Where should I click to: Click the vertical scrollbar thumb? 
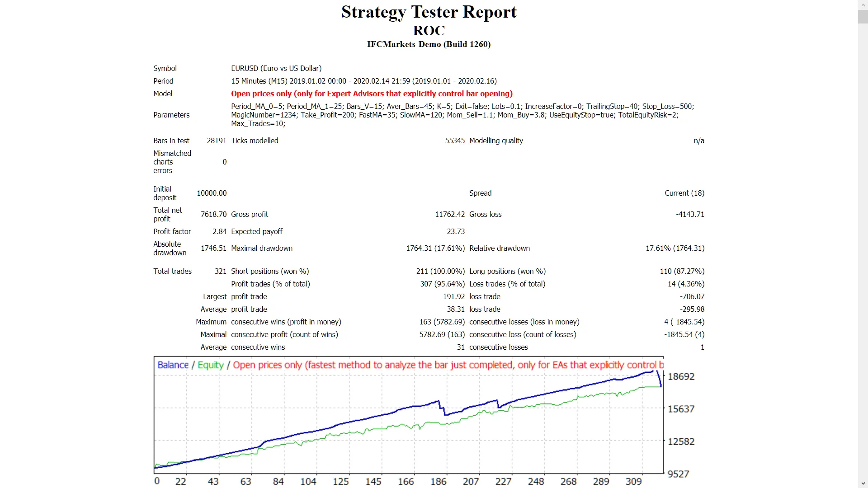(x=863, y=16)
